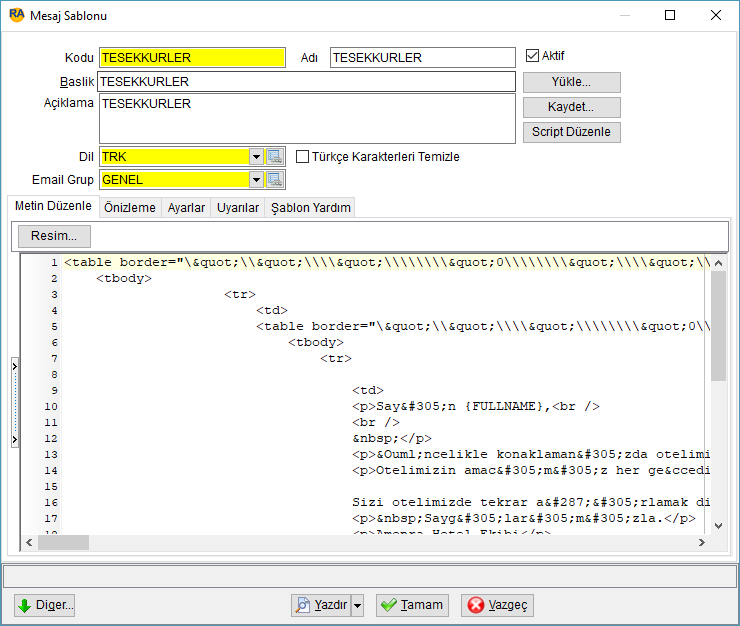Click the editor scroll-right arrow

[x=702, y=542]
